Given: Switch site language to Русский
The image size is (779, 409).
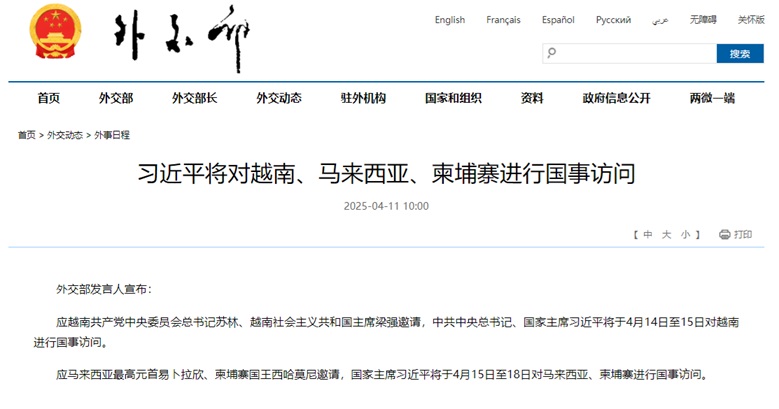Looking at the screenshot, I should [614, 20].
